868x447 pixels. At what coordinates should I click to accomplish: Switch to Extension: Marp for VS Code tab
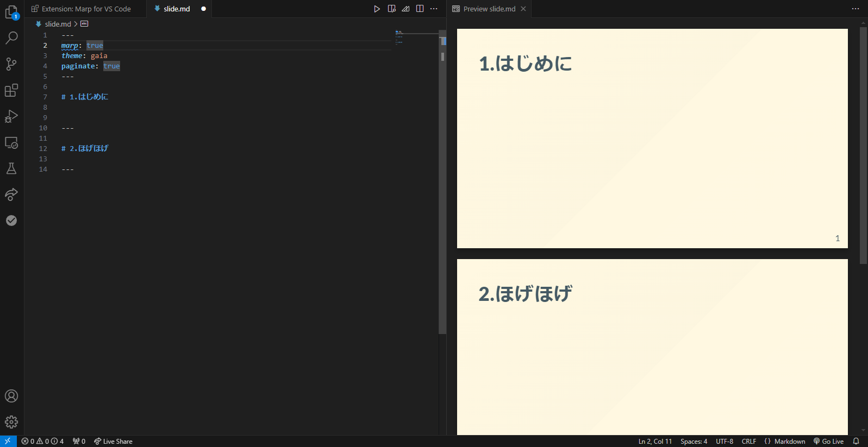coord(85,9)
